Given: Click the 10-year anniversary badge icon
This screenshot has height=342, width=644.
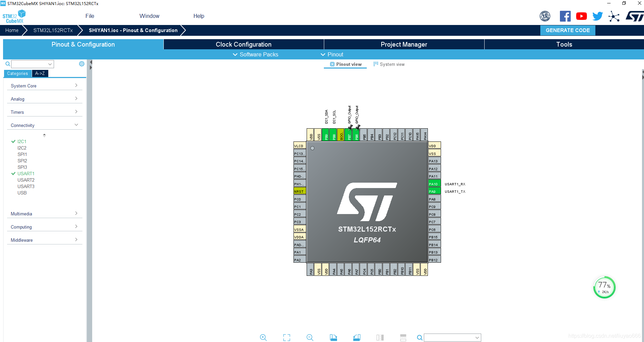Looking at the screenshot, I should (x=545, y=16).
